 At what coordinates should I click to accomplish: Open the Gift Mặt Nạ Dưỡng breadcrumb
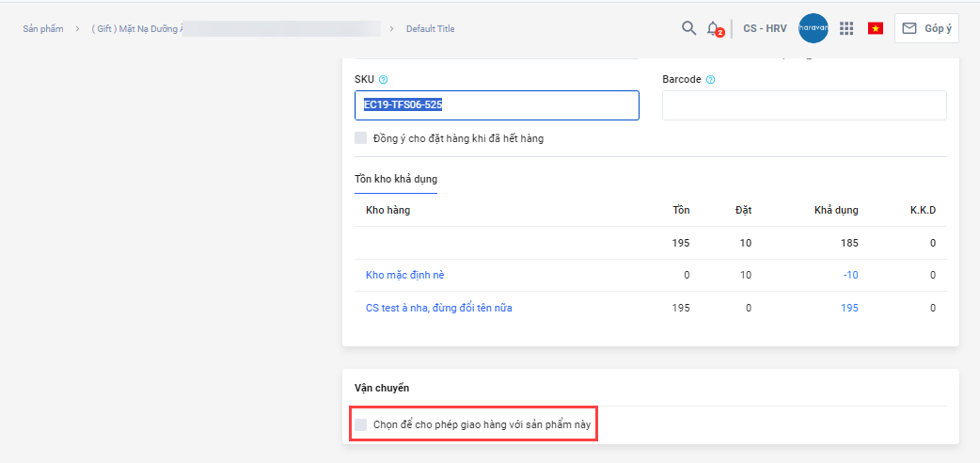(136, 29)
